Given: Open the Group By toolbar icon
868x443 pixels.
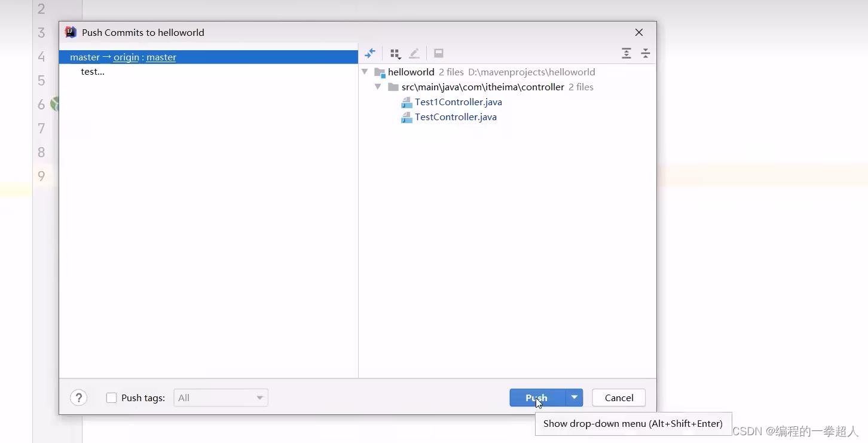Looking at the screenshot, I should pyautogui.click(x=395, y=54).
